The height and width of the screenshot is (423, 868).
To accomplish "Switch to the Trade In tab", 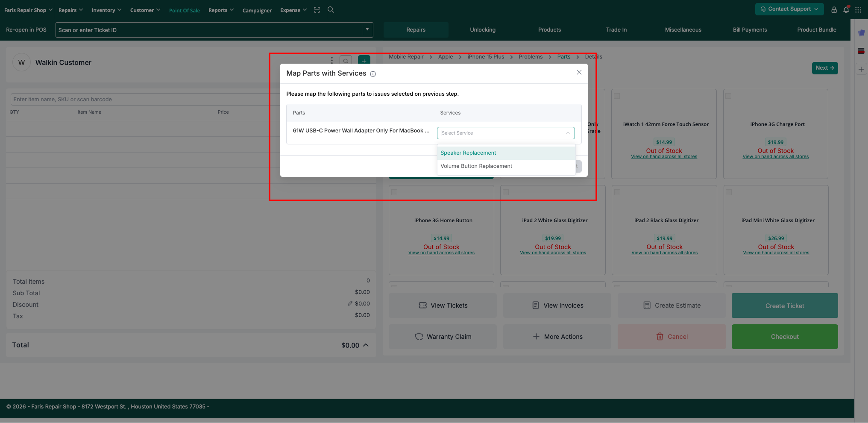I will 616,30.
